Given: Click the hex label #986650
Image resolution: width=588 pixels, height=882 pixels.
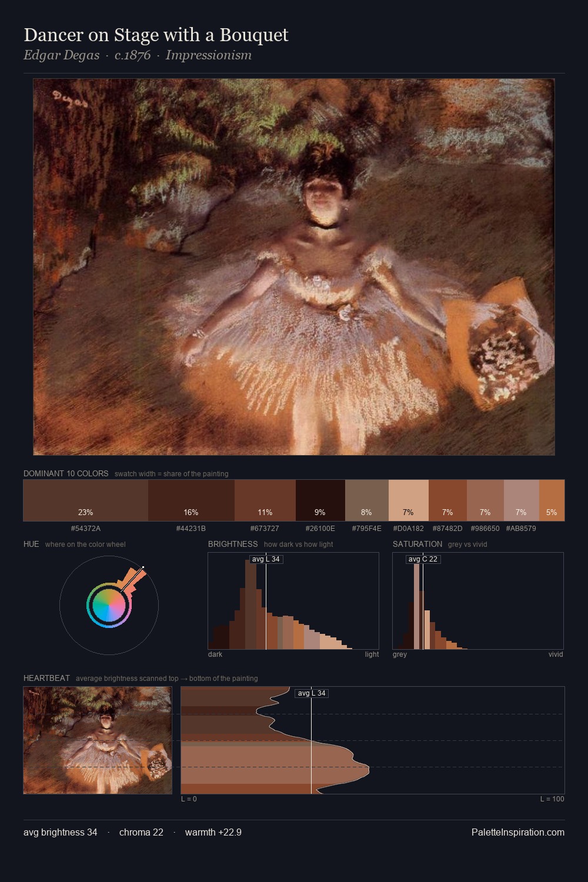Looking at the screenshot, I should point(485,529).
